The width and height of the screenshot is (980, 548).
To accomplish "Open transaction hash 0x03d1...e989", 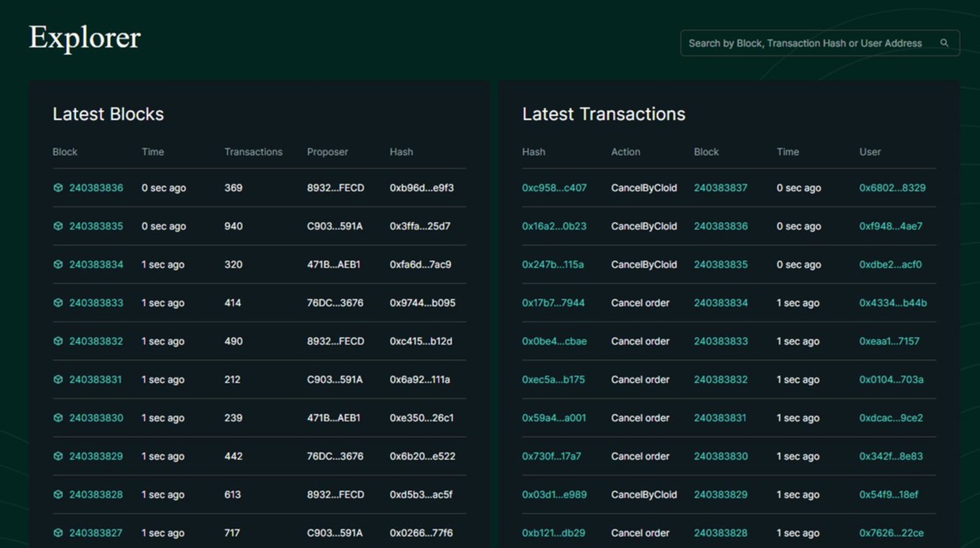I will click(x=554, y=494).
